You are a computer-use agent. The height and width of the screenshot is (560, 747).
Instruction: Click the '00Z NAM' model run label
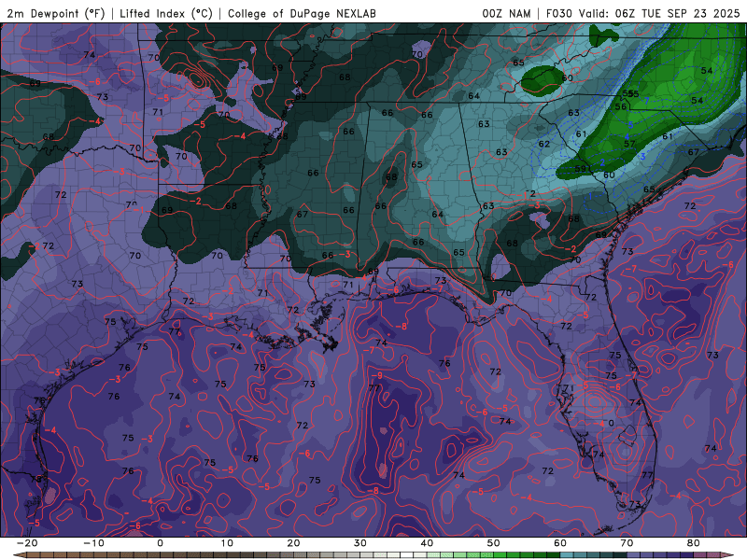tap(506, 13)
